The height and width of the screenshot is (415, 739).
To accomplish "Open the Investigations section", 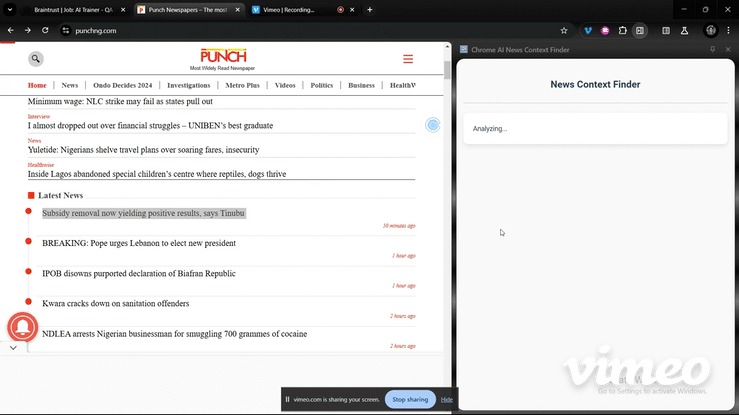I will click(x=189, y=85).
